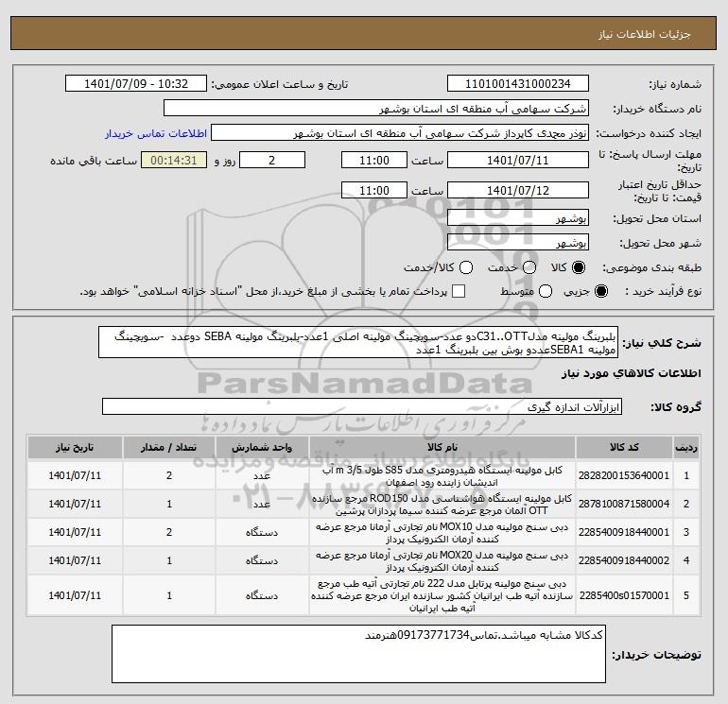
Task: Click the price validity date 1401/07/12 field
Action: (518, 190)
